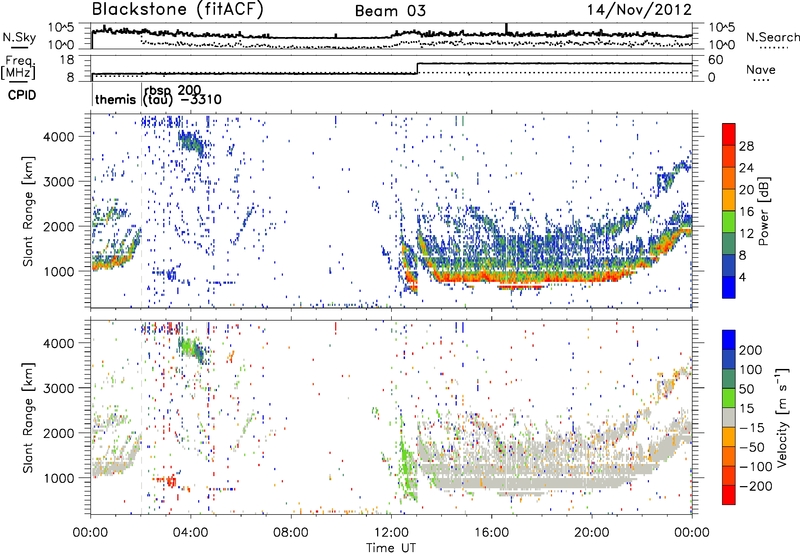Screen dimensions: 800x554
Task: Click the 'rbsp 200' control program text
Action: 172,91
